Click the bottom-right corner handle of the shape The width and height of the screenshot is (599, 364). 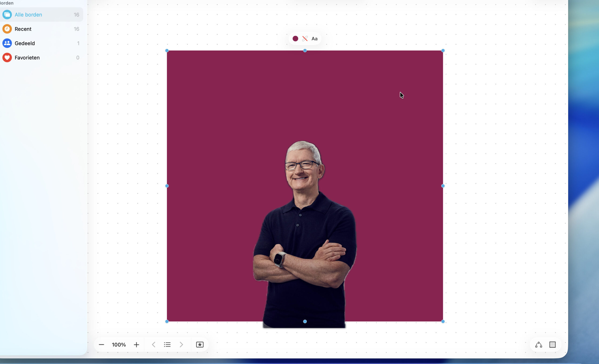pyautogui.click(x=443, y=321)
